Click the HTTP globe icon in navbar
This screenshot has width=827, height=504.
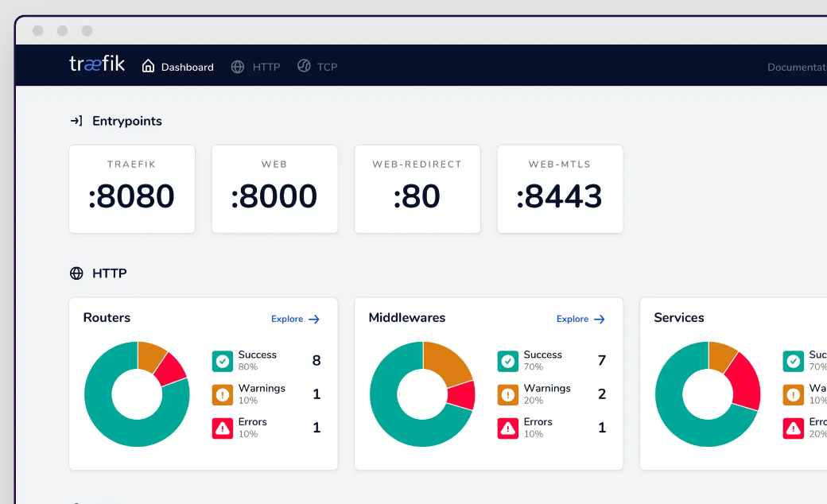pos(238,67)
